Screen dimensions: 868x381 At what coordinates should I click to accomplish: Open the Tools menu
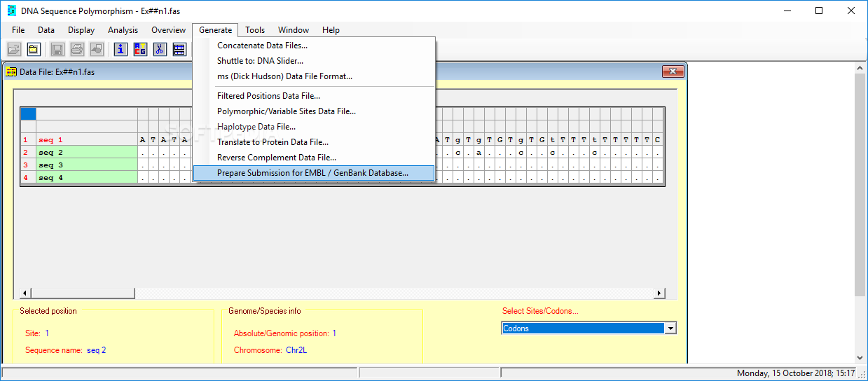point(255,30)
